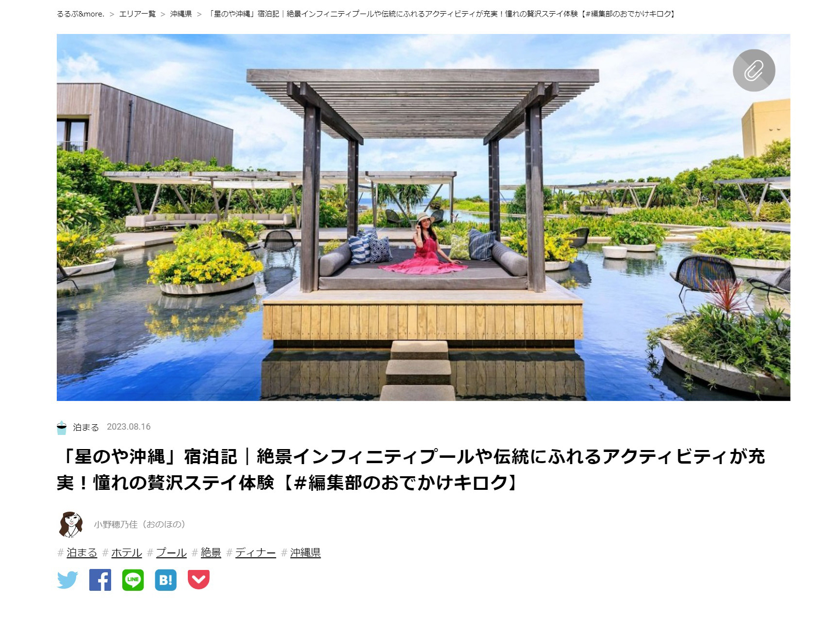This screenshot has height=618, width=840.
Task: Go to るるぶ&more. breadcrumb home
Action: [81, 14]
